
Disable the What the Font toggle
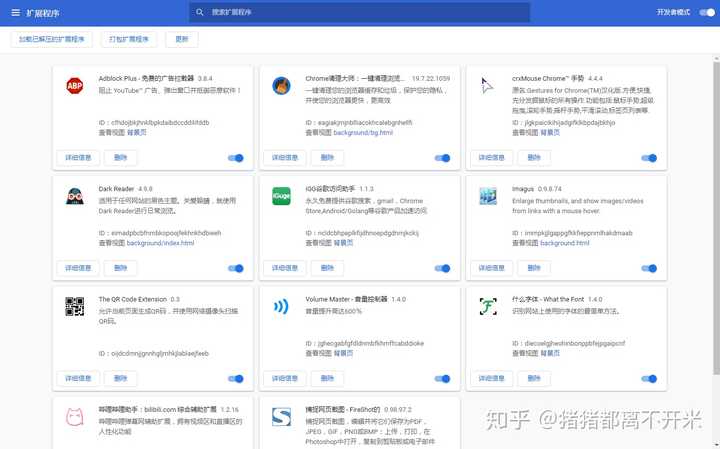[x=649, y=379]
